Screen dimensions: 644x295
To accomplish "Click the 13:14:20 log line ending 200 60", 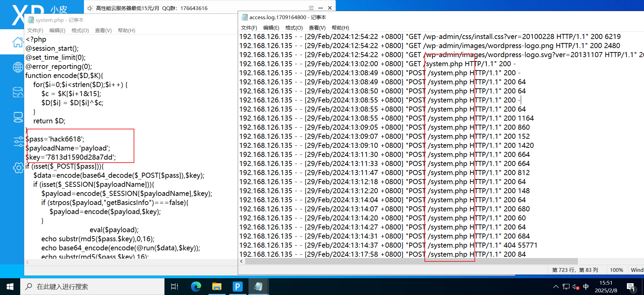I will 382,218.
